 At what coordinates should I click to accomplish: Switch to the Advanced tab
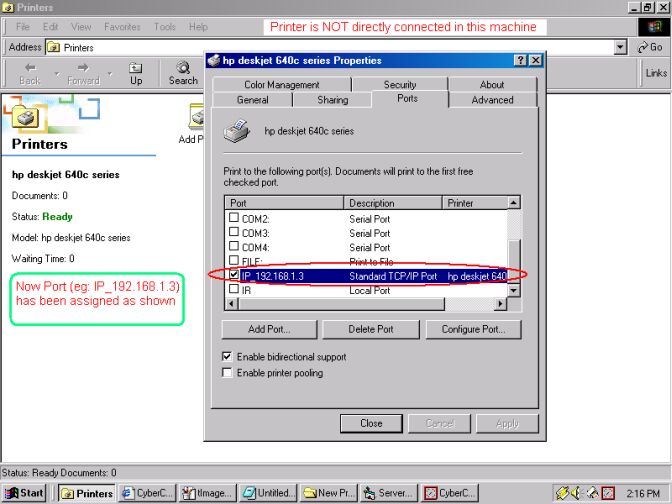[492, 100]
